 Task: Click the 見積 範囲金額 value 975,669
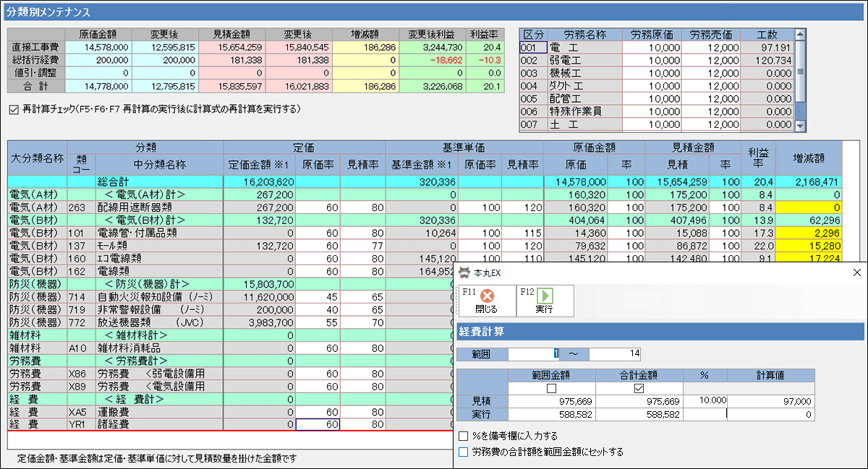point(552,401)
